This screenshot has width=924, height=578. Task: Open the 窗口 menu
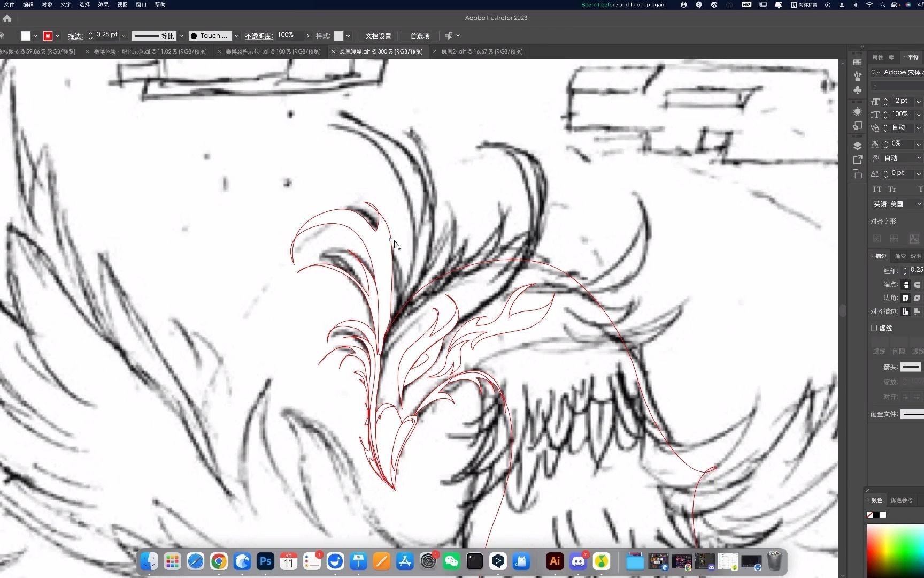click(141, 4)
